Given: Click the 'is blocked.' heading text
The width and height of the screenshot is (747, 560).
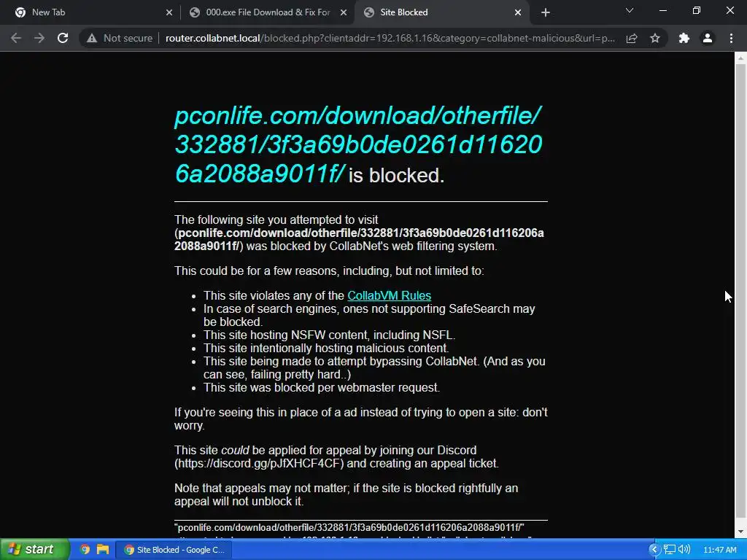Looking at the screenshot, I should [x=396, y=175].
